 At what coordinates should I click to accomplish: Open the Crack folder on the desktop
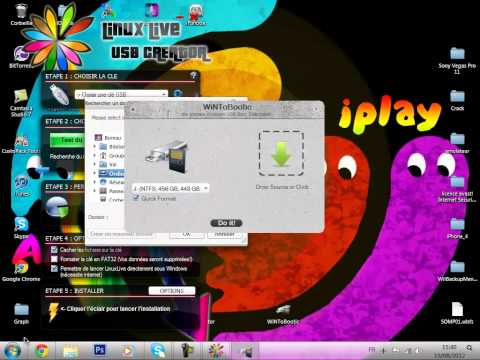point(457,100)
